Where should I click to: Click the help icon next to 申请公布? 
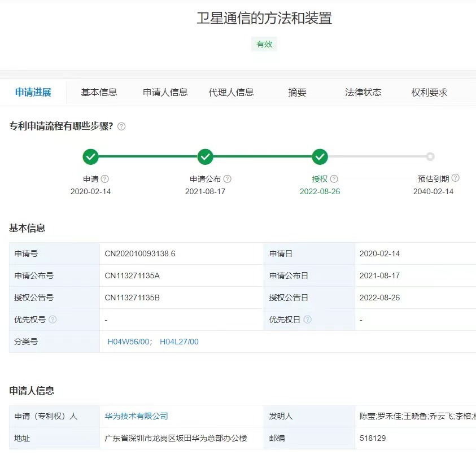pos(228,179)
